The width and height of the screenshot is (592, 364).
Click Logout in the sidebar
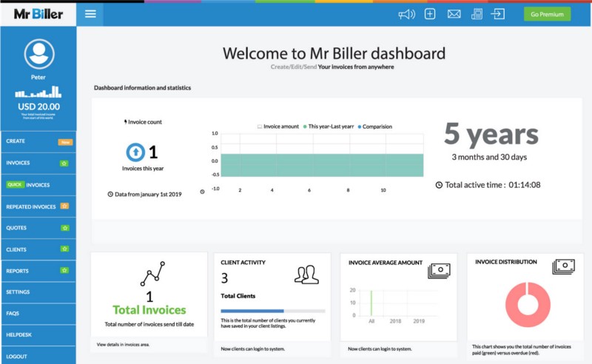[x=38, y=356]
